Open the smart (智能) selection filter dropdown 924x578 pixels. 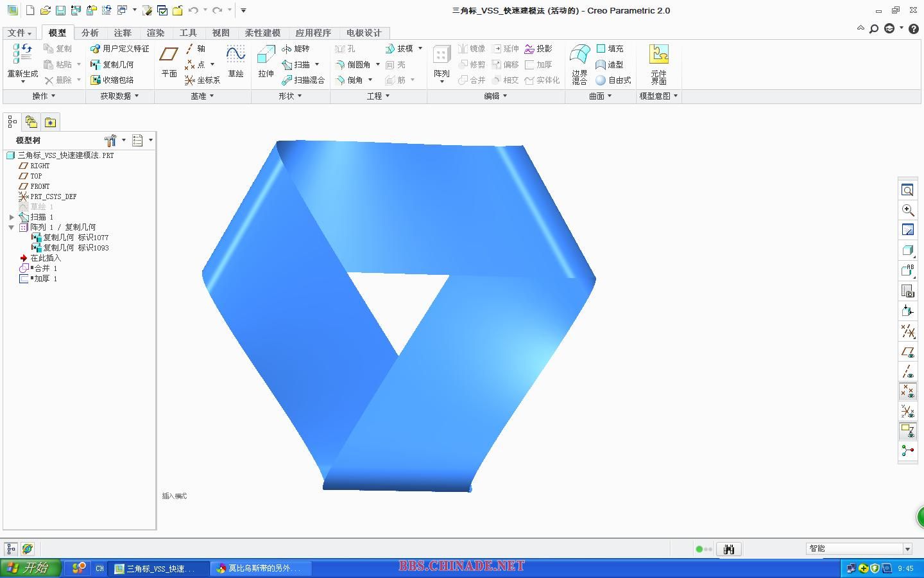907,549
